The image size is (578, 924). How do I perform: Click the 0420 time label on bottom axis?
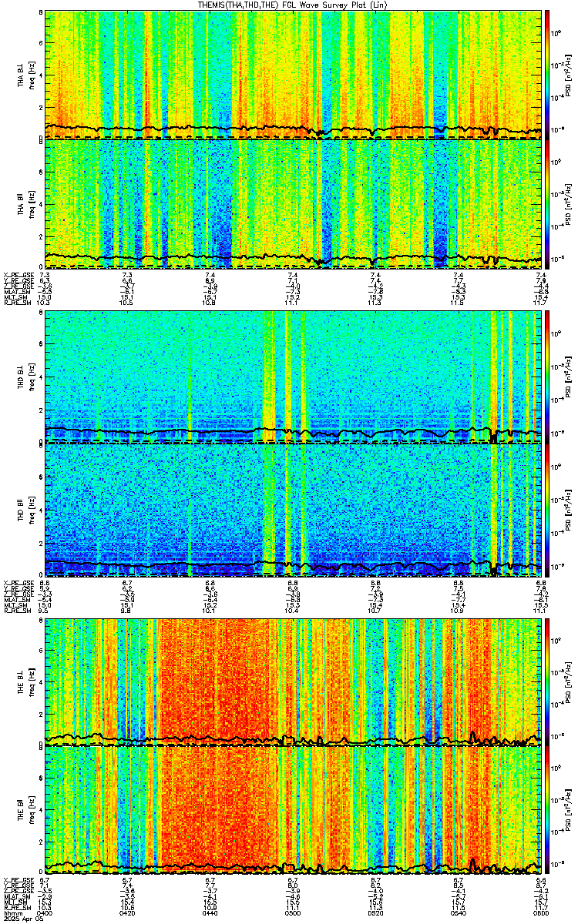point(127,914)
